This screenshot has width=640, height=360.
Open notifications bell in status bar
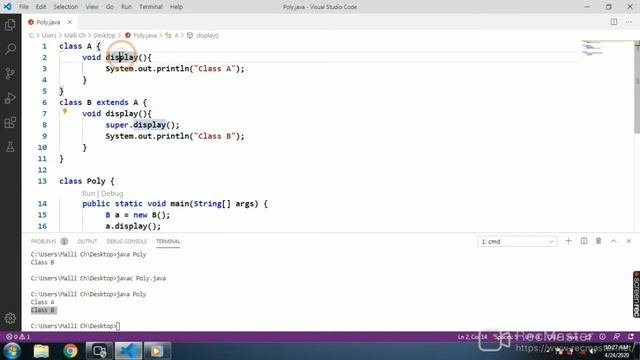click(x=631, y=337)
